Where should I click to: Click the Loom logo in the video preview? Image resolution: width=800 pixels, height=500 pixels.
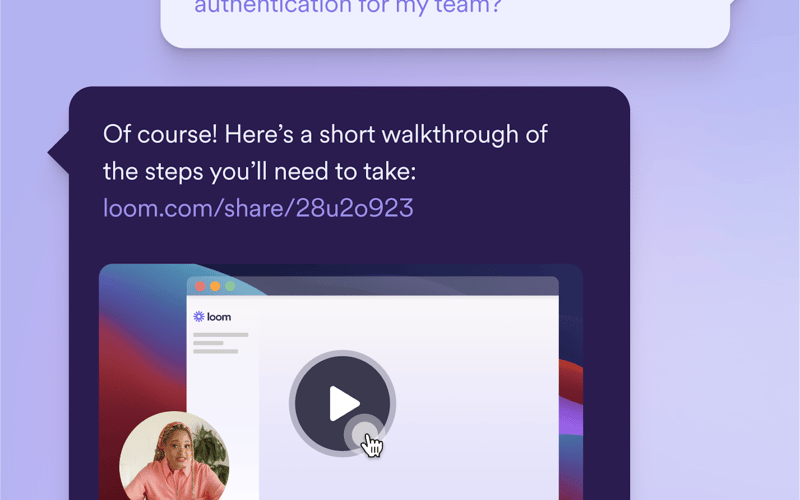(212, 317)
